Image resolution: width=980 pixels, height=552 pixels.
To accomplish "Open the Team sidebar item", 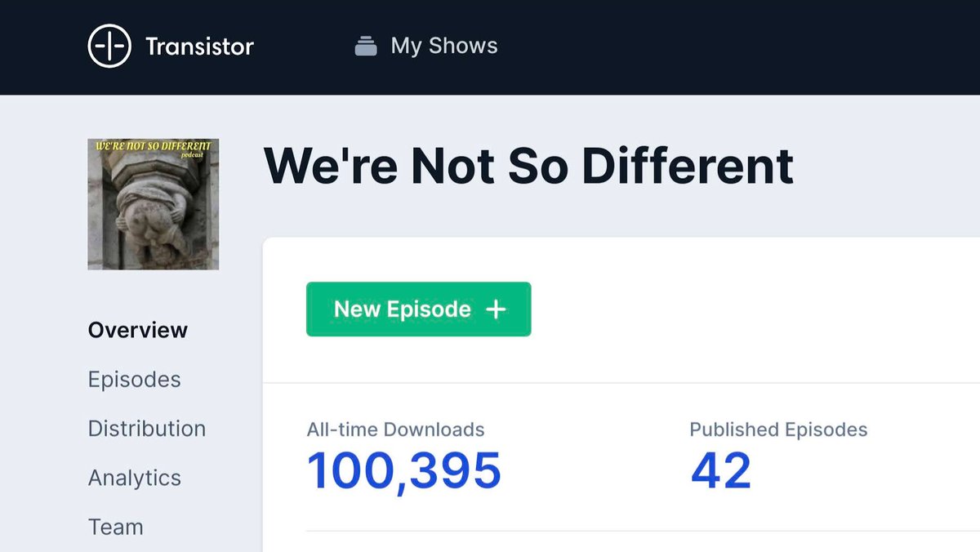I will pos(116,527).
